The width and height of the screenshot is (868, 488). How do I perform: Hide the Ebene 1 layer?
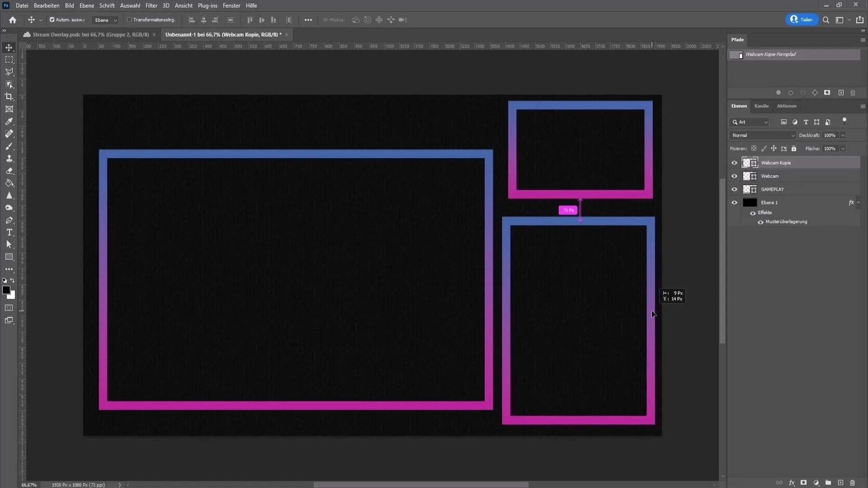pos(734,202)
